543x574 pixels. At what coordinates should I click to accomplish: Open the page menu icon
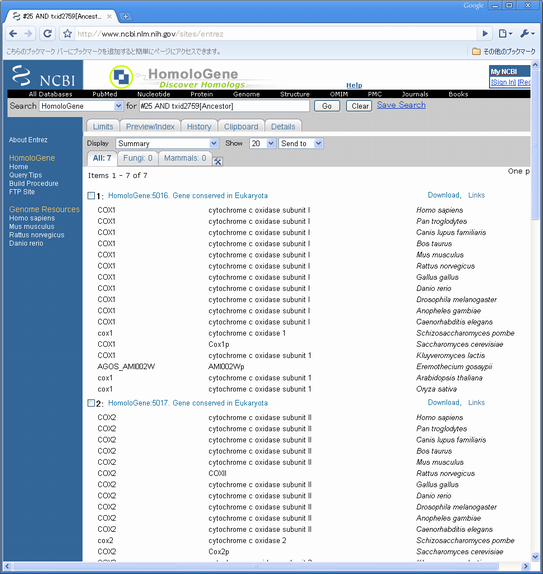505,34
